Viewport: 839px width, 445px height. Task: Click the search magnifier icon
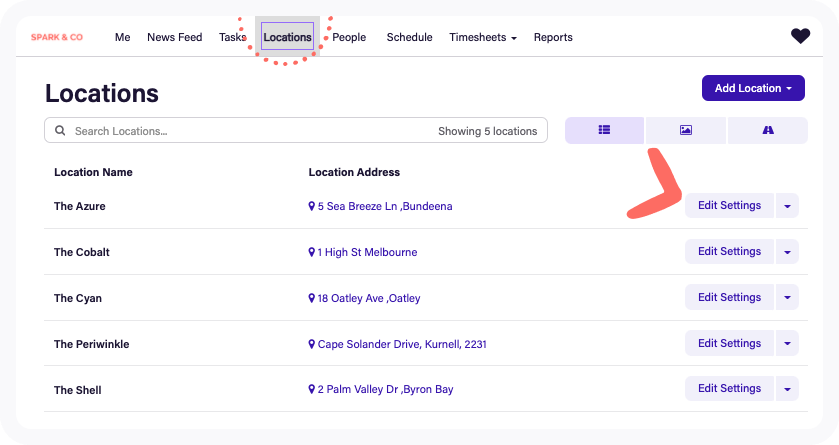pyautogui.click(x=60, y=131)
